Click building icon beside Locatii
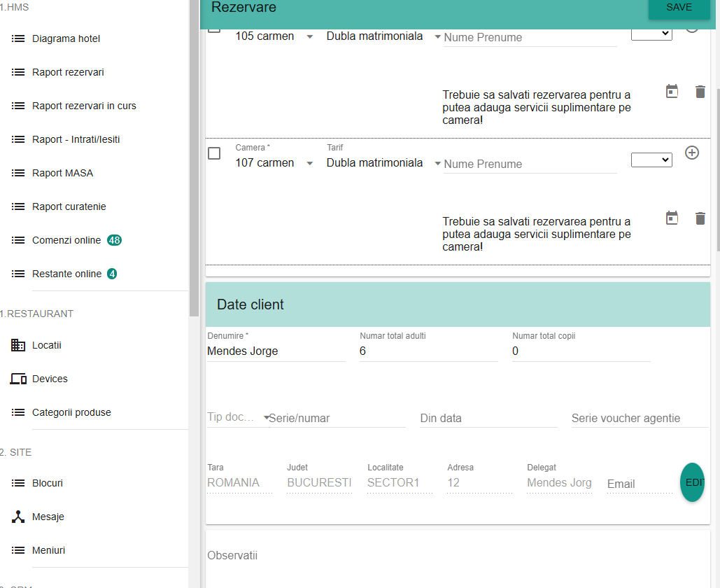 [18, 345]
